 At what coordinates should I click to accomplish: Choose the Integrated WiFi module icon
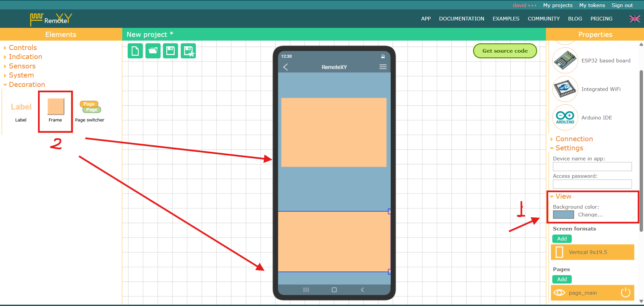[565, 89]
